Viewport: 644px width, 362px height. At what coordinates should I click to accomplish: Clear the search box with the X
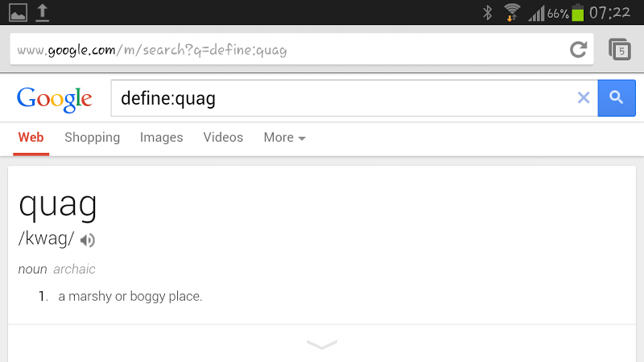[x=584, y=98]
